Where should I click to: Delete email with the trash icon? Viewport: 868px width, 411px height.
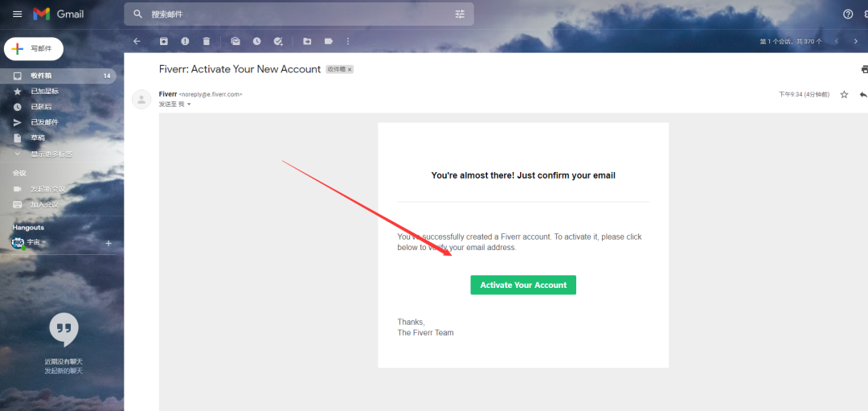coord(207,41)
